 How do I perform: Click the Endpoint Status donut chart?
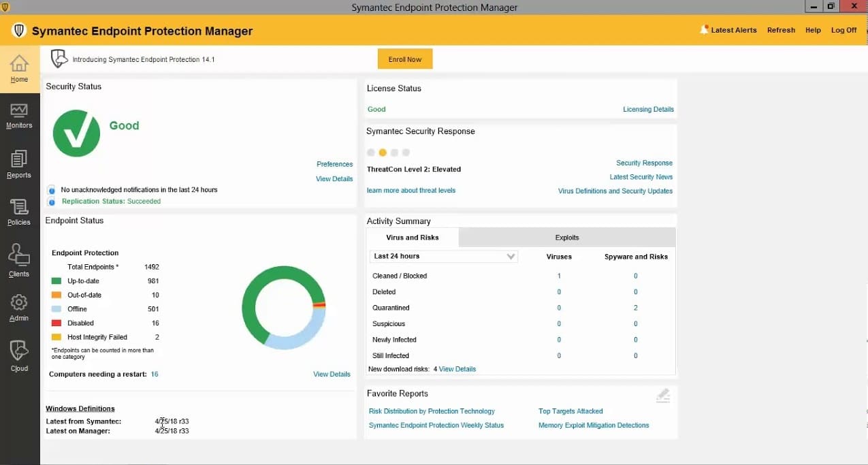(x=284, y=308)
